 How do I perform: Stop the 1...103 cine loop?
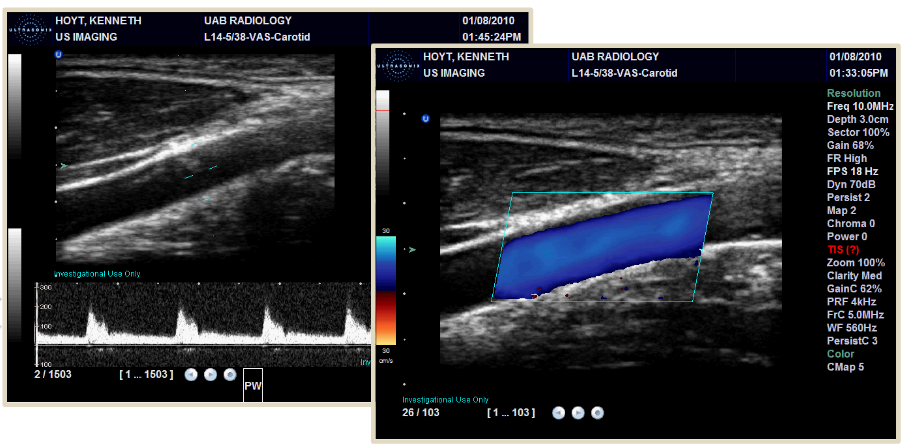pos(597,413)
